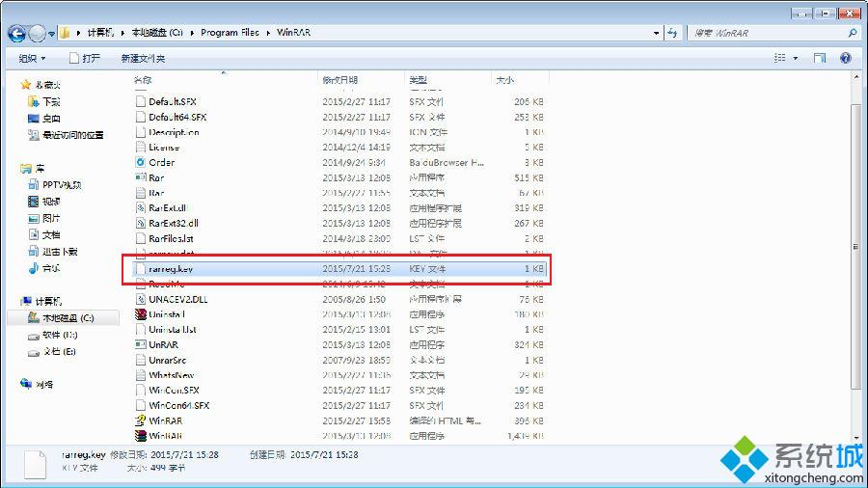Viewport: 868px width, 488px height.
Task: Select 计算机 in breadcrumb path
Action: click(x=100, y=33)
